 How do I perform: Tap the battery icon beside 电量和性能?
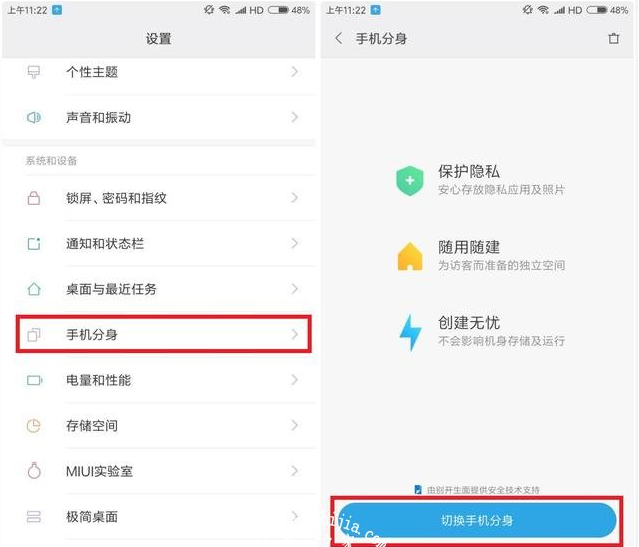(35, 380)
